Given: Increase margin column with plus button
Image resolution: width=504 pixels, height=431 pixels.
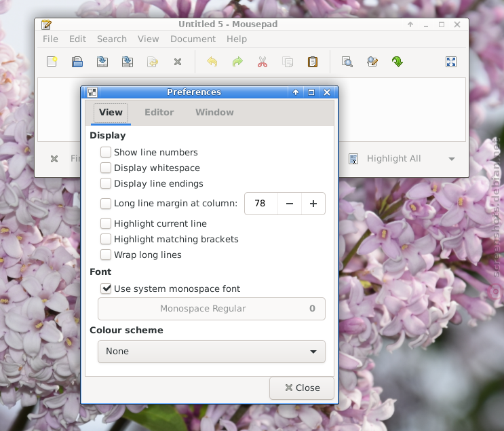Looking at the screenshot, I should [x=313, y=203].
